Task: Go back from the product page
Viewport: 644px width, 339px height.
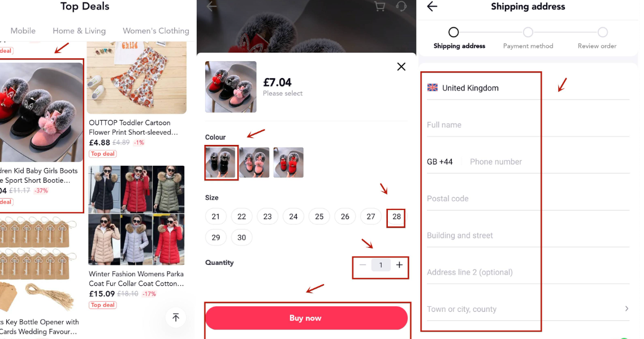Action: (211, 6)
